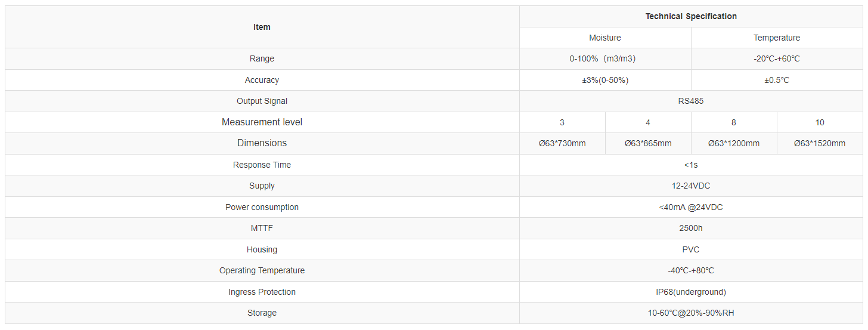Click the Power consumption row label
The image size is (868, 330).
[262, 207]
